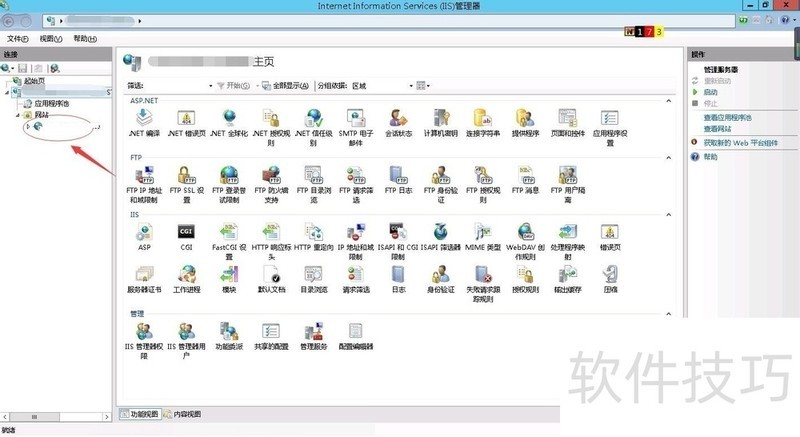Viewport: 800px width, 437px height.
Task: Click the 查看应用程序池 link
Action: tap(727, 118)
